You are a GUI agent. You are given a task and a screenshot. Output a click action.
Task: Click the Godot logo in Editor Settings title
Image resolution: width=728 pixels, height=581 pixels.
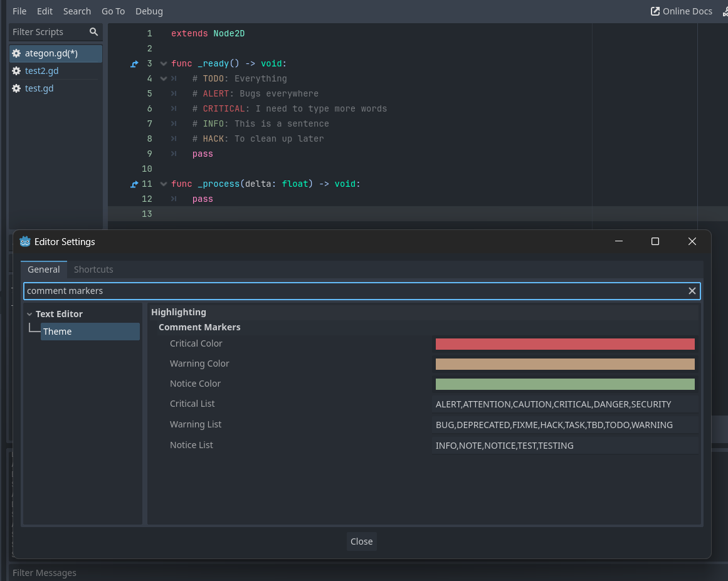coord(25,242)
